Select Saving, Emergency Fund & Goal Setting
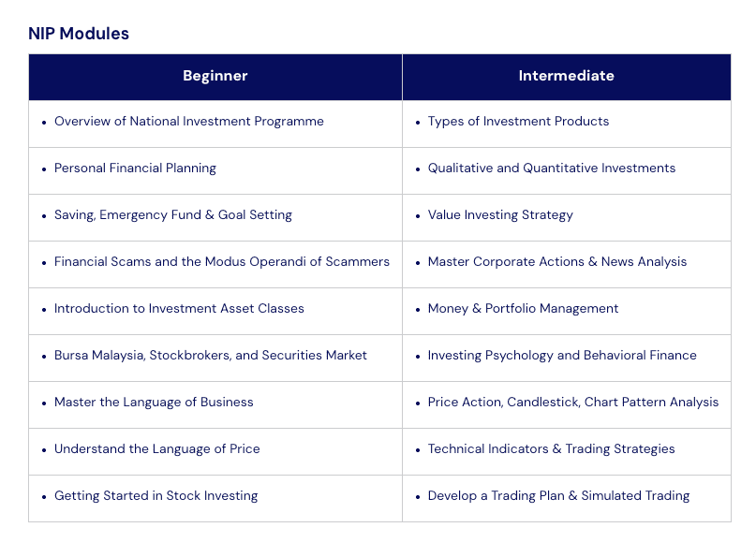Image resolution: width=756 pixels, height=557 pixels. [x=173, y=215]
